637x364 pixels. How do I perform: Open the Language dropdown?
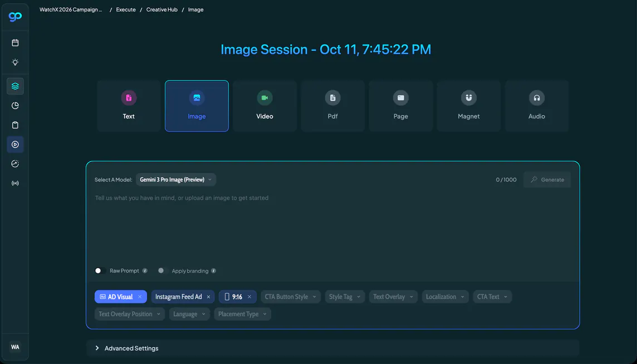[x=189, y=314]
